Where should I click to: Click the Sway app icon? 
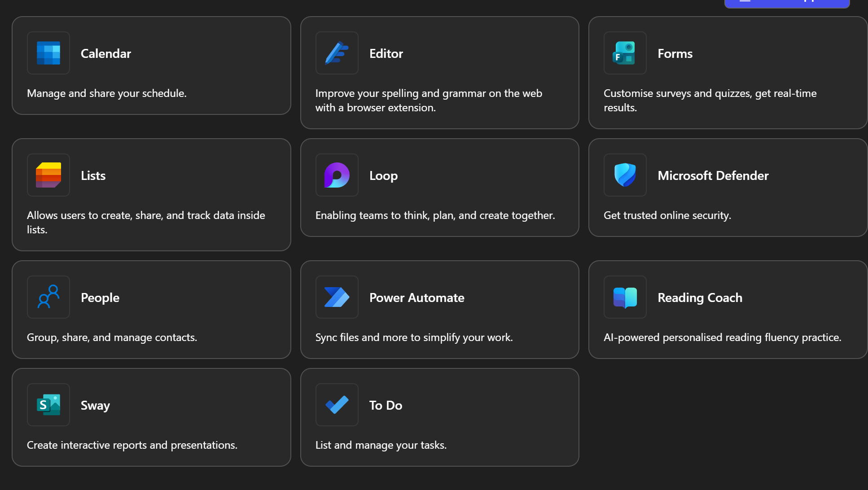[x=48, y=405]
